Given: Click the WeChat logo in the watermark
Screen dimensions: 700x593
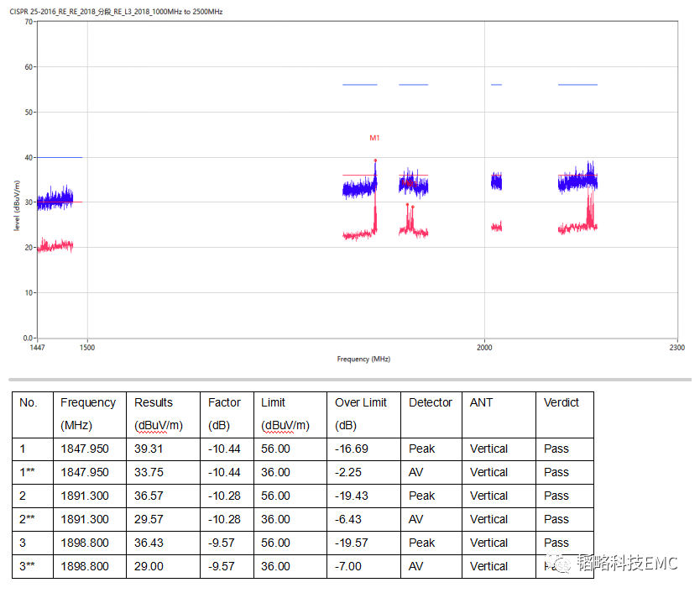Looking at the screenshot, I should pos(559,564).
